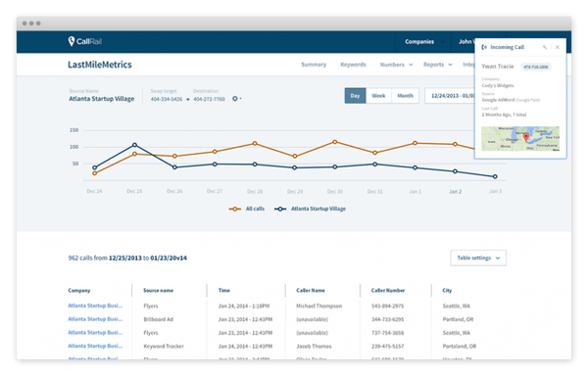
Task: Toggle the Atlanta Startup Village legend series
Action: tap(310, 209)
